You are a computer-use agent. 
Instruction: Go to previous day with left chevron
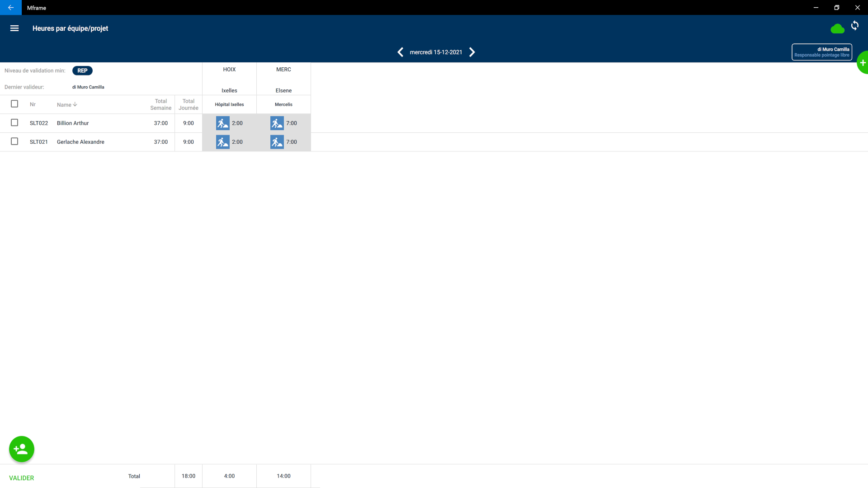coord(400,52)
